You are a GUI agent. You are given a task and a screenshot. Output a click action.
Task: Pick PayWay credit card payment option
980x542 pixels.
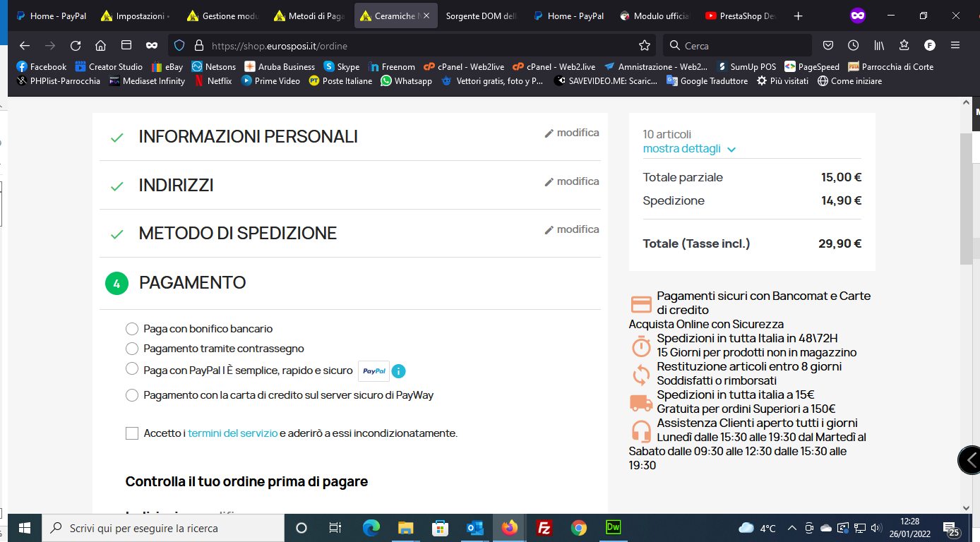pos(131,395)
